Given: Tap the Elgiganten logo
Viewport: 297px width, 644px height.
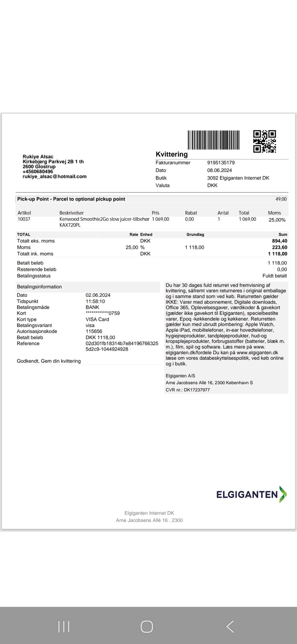Looking at the screenshot, I should pyautogui.click(x=252, y=494).
